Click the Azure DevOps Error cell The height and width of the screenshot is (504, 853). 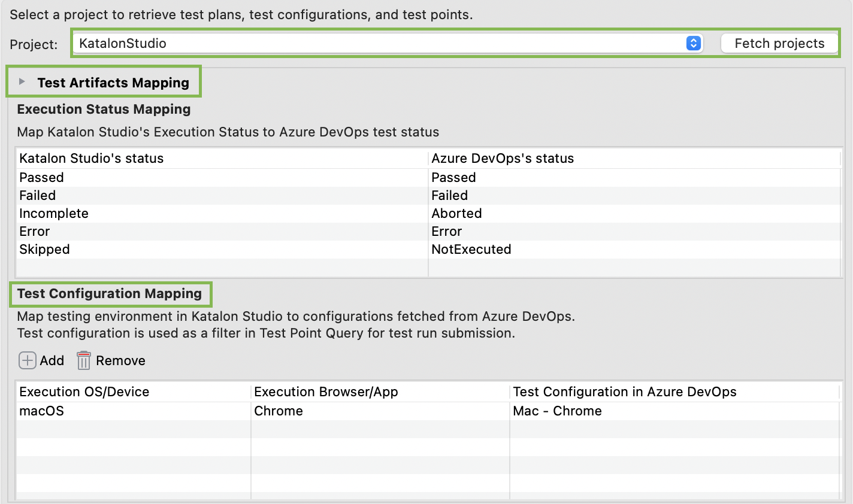(634, 232)
